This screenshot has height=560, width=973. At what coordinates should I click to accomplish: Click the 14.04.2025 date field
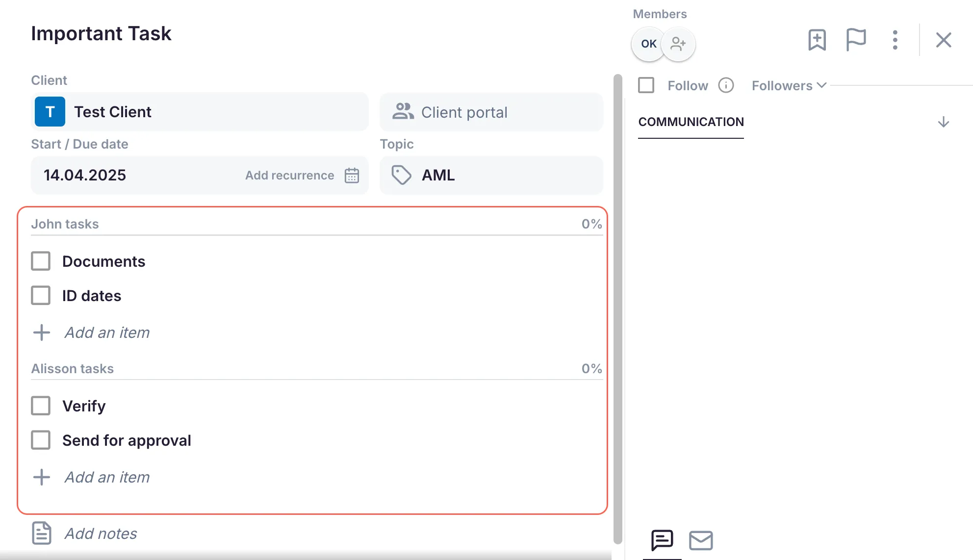pyautogui.click(x=85, y=175)
